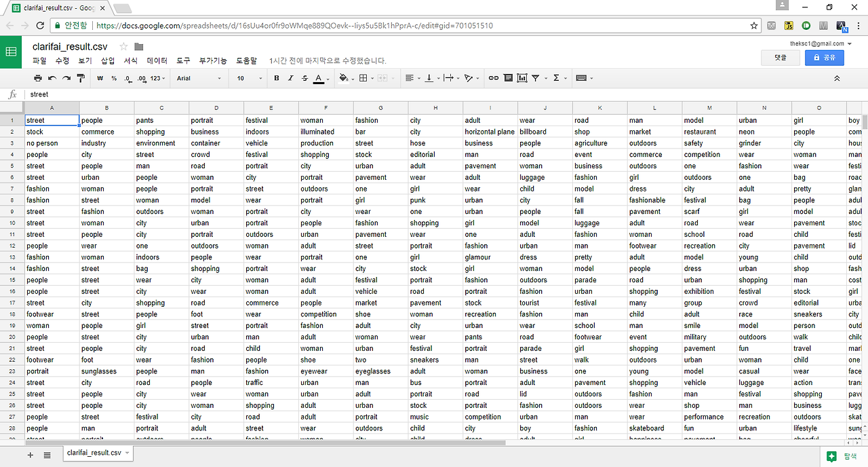Format as percent
This screenshot has width=868, height=467.
(x=114, y=79)
